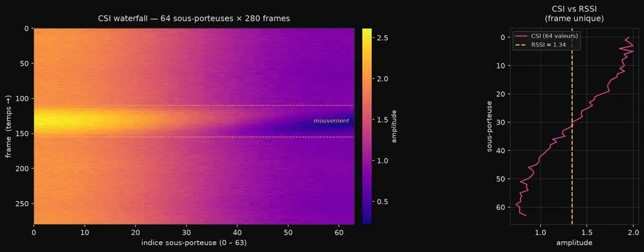Click the 'frame (temps →)' axis label
Screen dimensions: 644x252
(x=8, y=126)
